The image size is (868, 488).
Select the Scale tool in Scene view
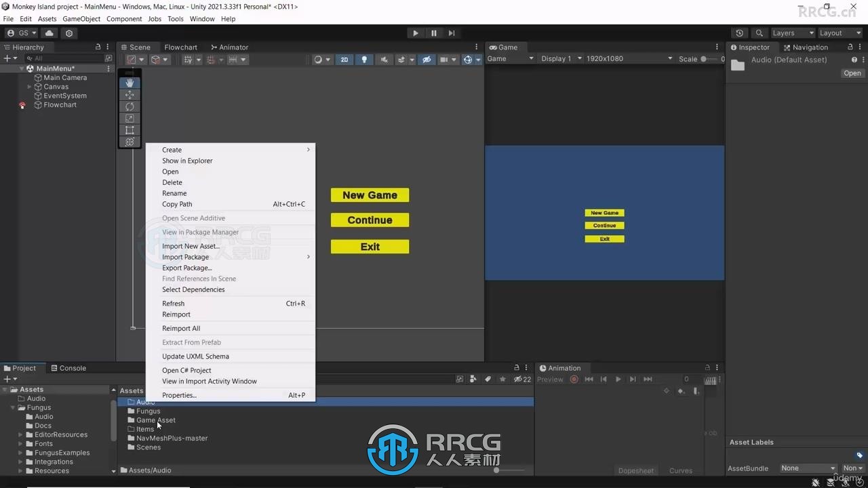[x=130, y=118]
